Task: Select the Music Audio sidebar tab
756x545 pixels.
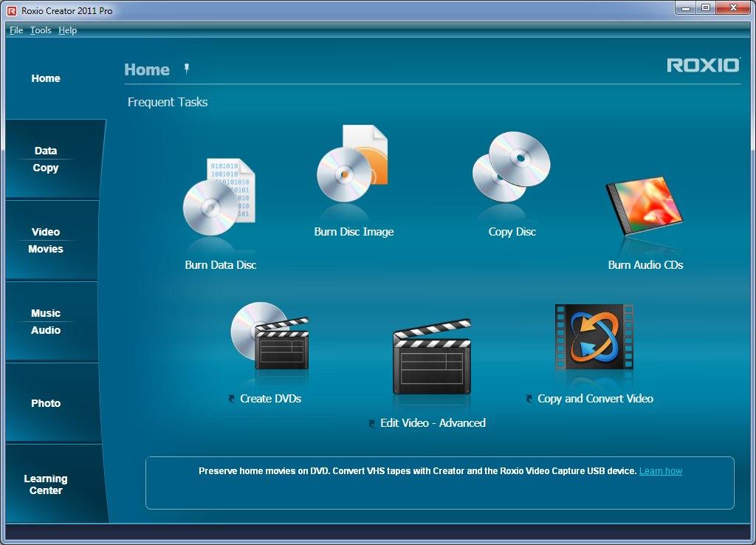Action: (x=47, y=322)
